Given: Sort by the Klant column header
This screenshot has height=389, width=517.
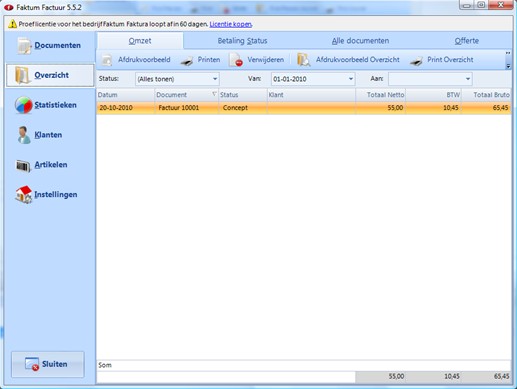Looking at the screenshot, I should [x=311, y=95].
